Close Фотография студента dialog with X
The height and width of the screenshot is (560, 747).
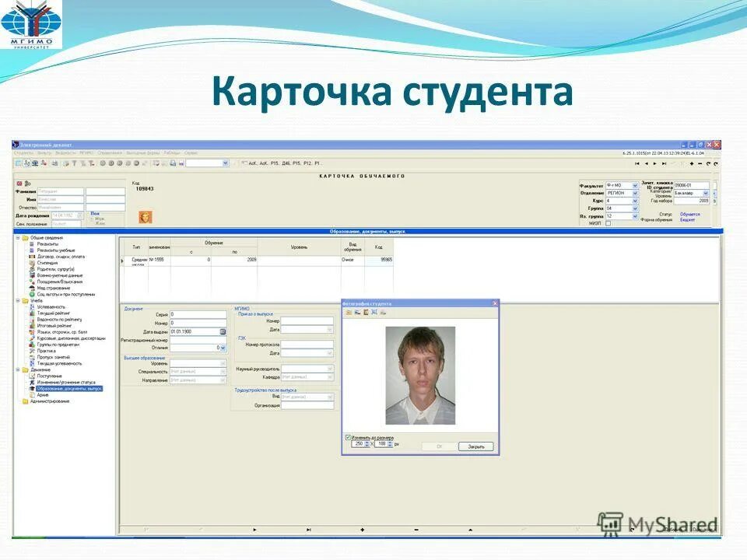[495, 303]
